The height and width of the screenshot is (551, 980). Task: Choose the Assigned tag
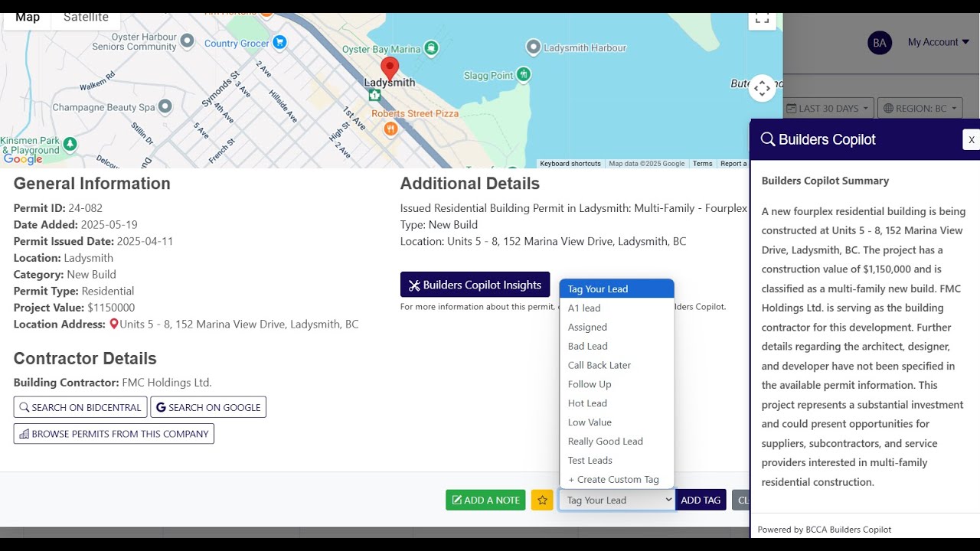tap(617, 327)
